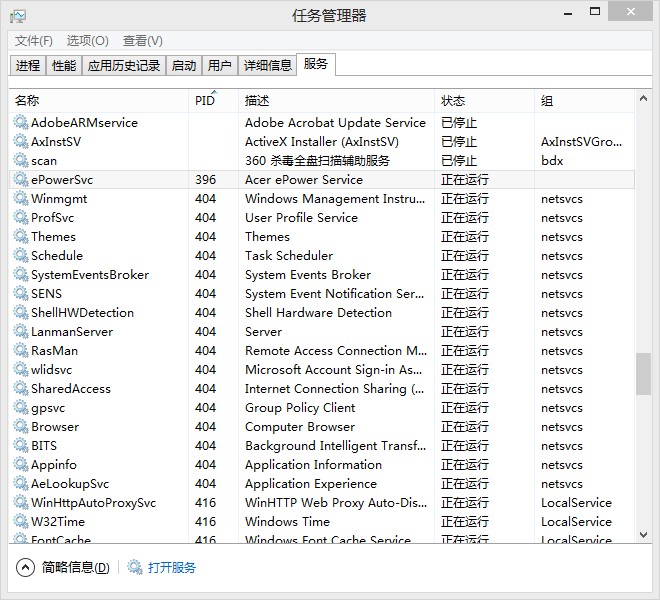Collapse to brief view with 简略信息 arrow
This screenshot has width=660, height=600.
25,568
